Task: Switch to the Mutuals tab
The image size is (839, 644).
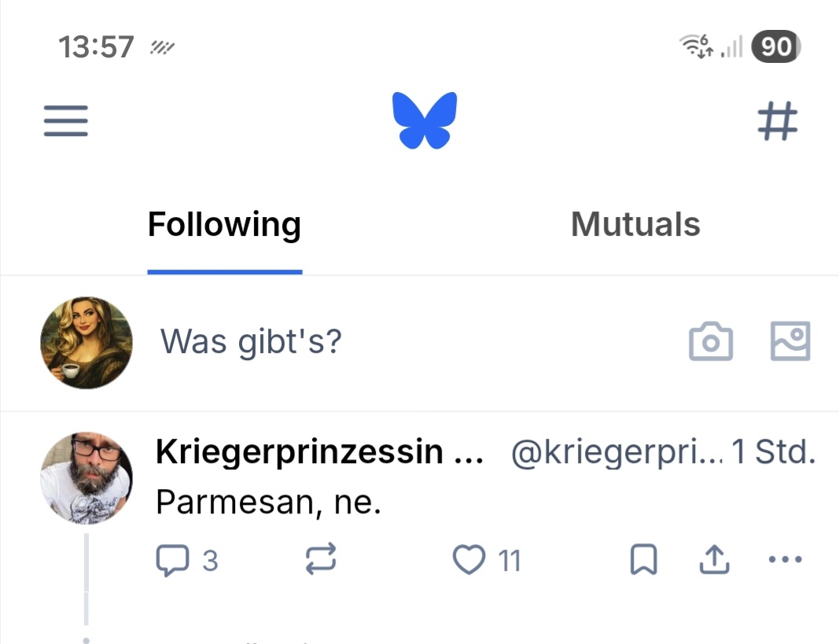Action: (x=635, y=225)
